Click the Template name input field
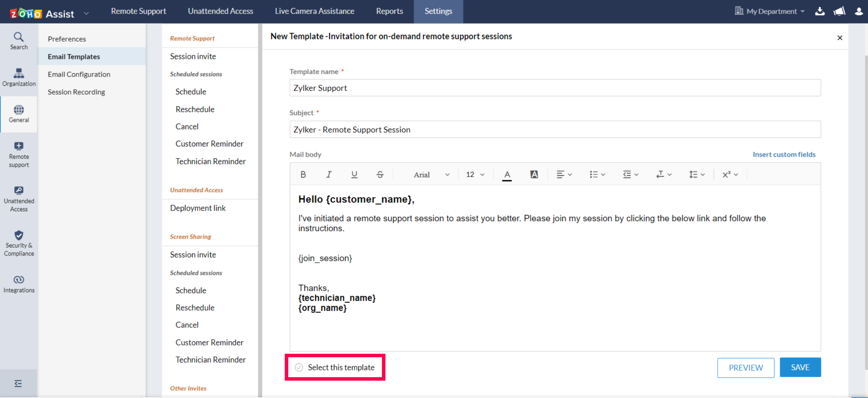 click(555, 88)
